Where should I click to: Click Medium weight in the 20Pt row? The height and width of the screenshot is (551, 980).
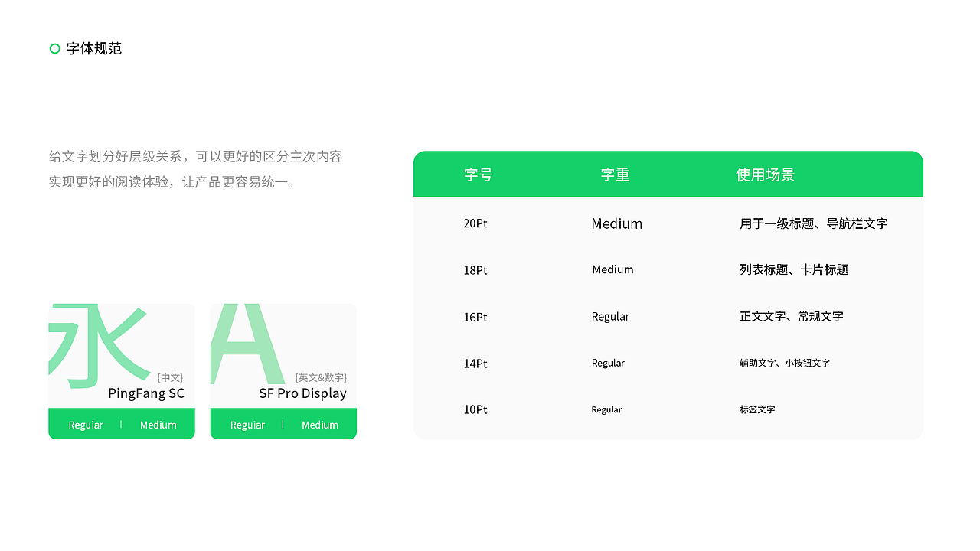(x=617, y=223)
